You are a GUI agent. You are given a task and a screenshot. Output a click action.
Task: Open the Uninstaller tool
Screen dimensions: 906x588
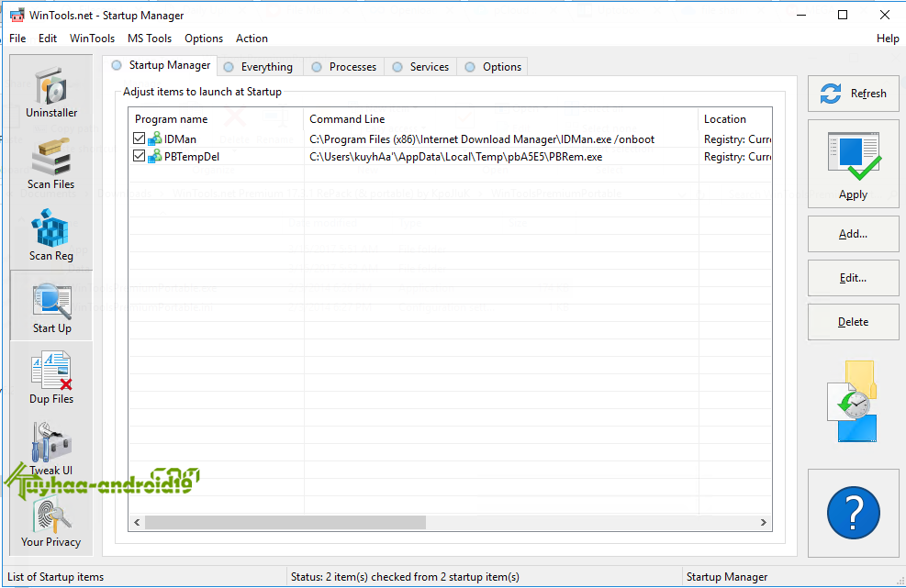point(51,93)
